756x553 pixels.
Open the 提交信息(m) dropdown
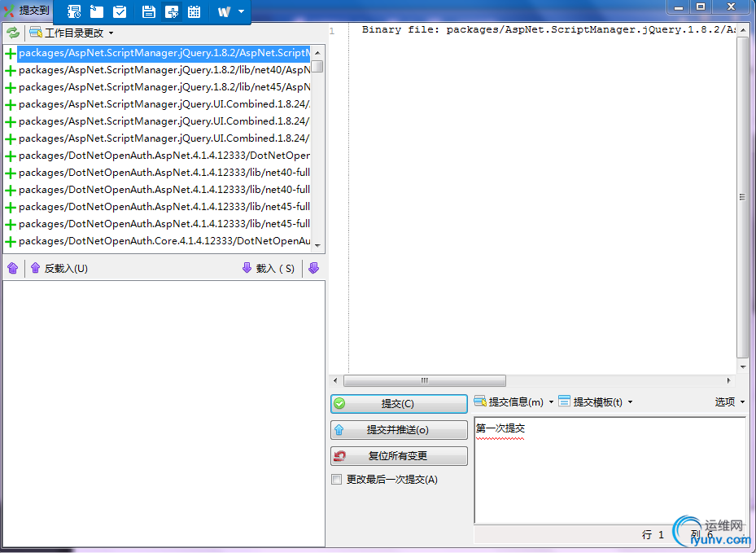point(514,402)
